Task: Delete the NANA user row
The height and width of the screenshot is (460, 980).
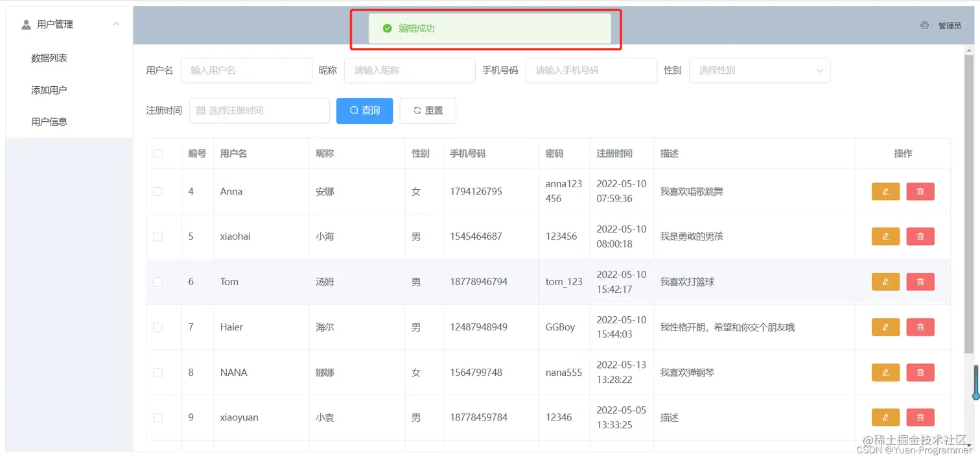Action: point(920,373)
